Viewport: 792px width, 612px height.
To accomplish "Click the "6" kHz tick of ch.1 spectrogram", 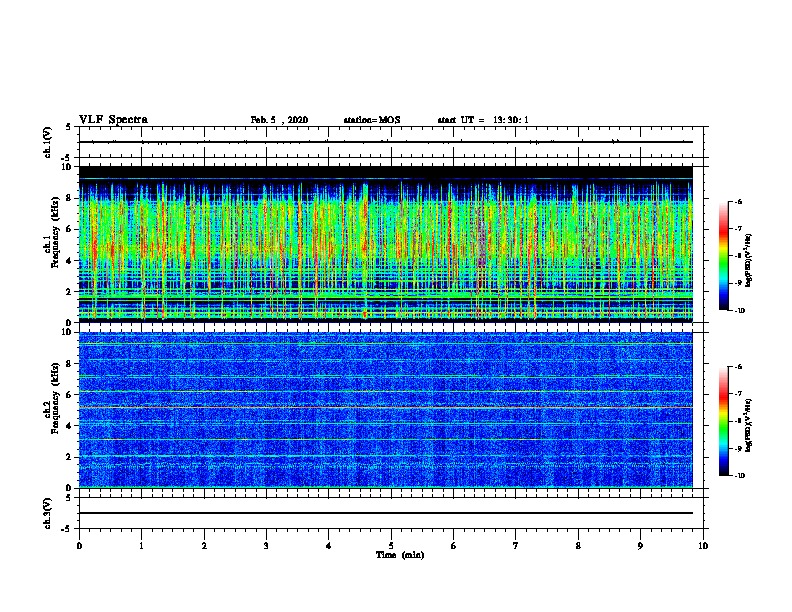I will (69, 229).
